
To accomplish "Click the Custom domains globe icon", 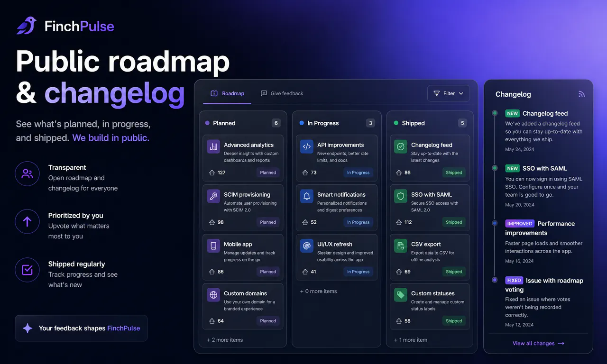I will click(x=213, y=295).
